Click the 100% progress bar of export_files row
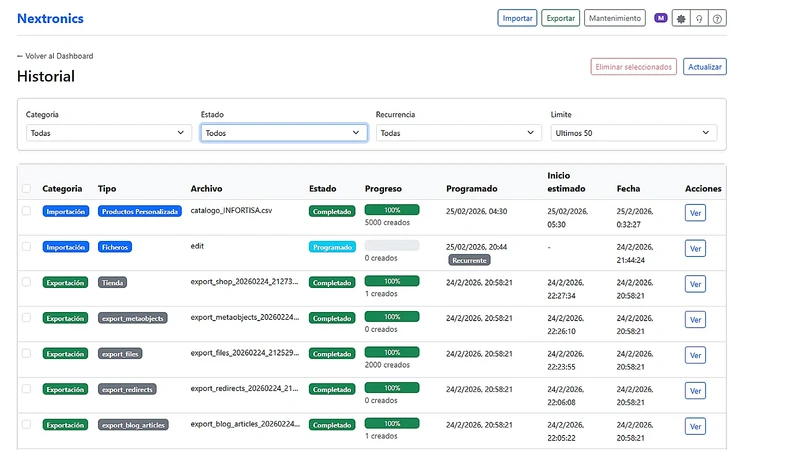Viewport: 800px width, 450px height. pos(392,353)
